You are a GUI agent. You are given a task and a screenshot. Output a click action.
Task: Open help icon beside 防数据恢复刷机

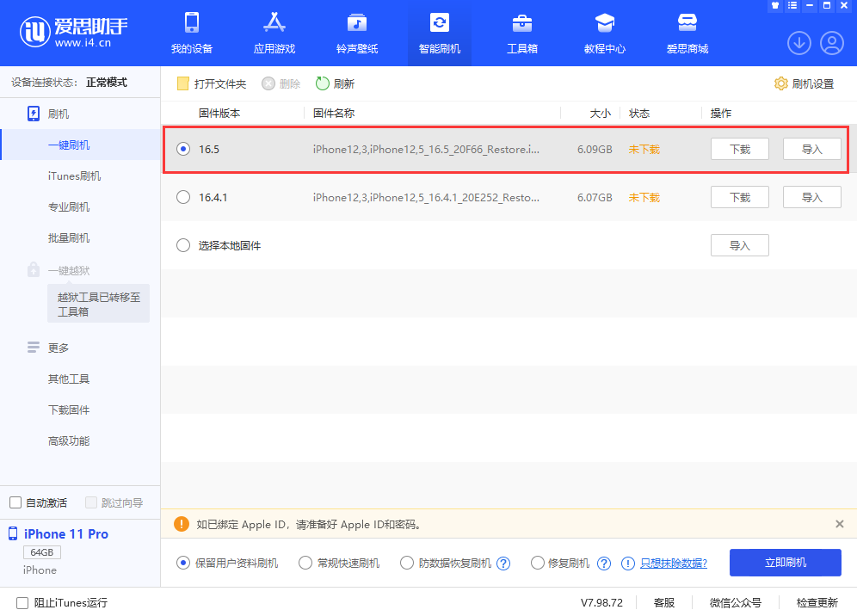[x=503, y=563]
